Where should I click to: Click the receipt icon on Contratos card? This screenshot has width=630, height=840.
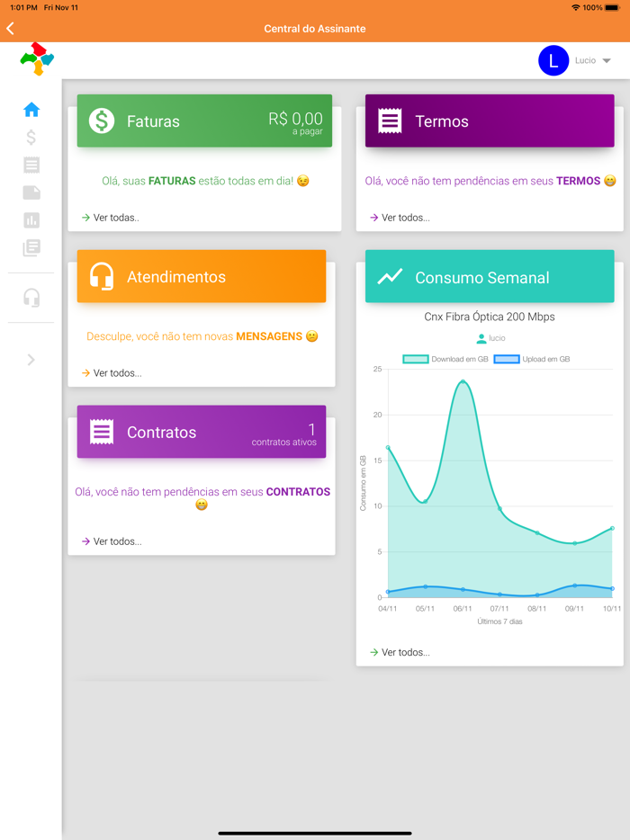(x=102, y=432)
